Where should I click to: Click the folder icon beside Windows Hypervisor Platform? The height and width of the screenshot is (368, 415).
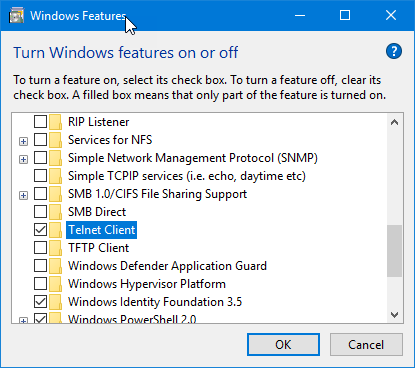[x=55, y=284]
